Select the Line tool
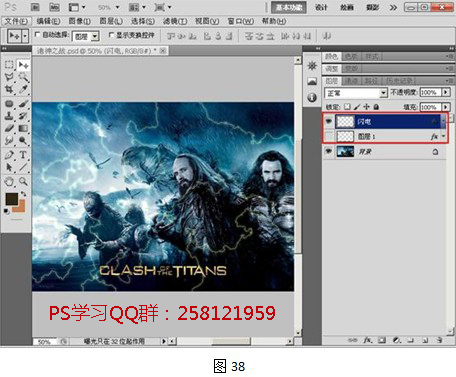The height and width of the screenshot is (377, 456). pyautogui.click(x=23, y=167)
